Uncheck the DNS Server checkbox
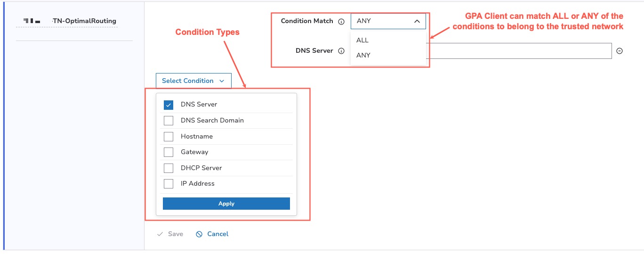Viewport: 644px width, 254px height. click(169, 105)
